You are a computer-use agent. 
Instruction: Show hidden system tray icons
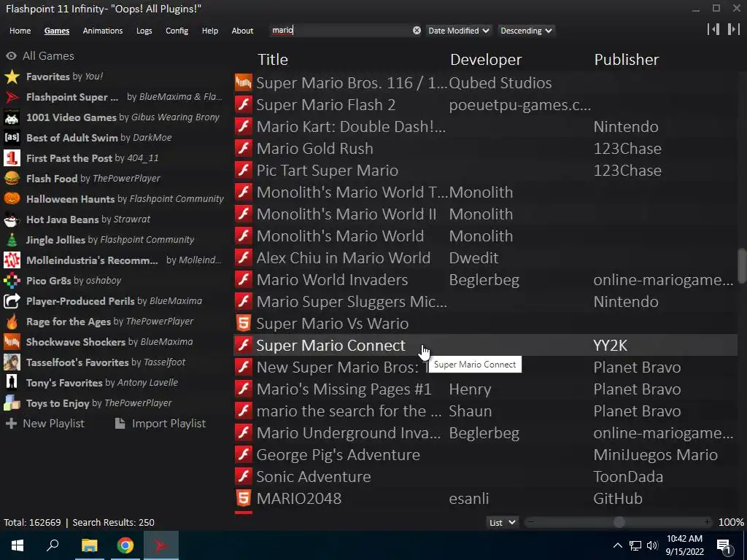617,545
